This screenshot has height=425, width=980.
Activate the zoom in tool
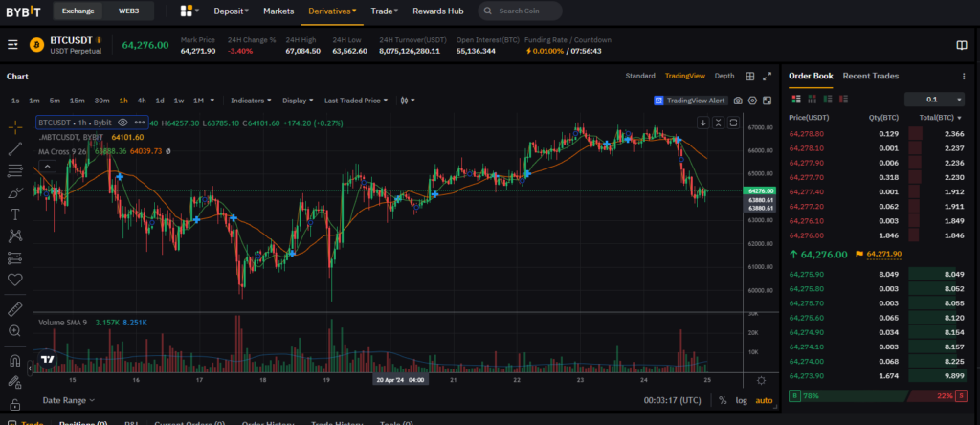[x=15, y=330]
